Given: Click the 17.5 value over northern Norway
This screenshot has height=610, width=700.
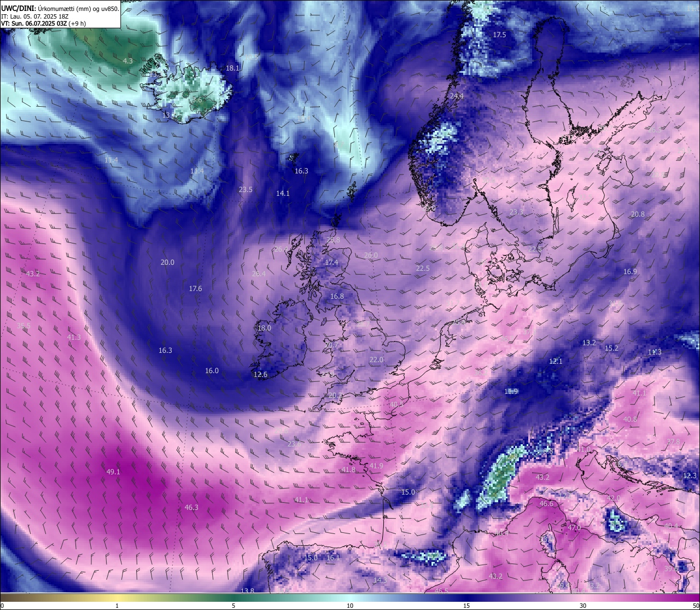Looking at the screenshot, I should tap(499, 34).
